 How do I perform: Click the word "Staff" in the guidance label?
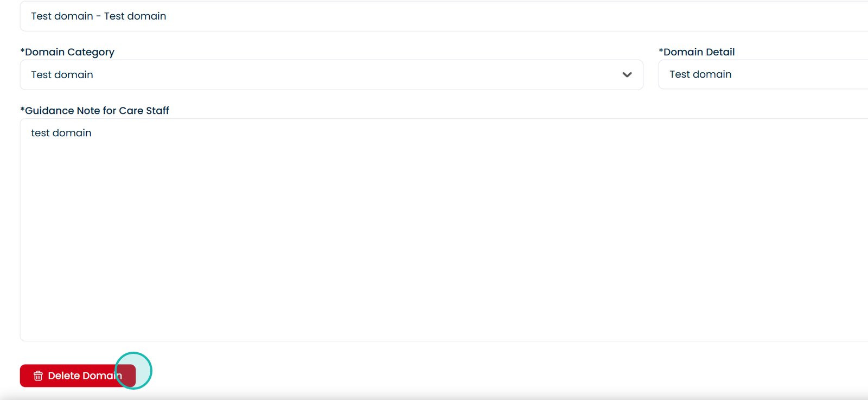pyautogui.click(x=157, y=111)
